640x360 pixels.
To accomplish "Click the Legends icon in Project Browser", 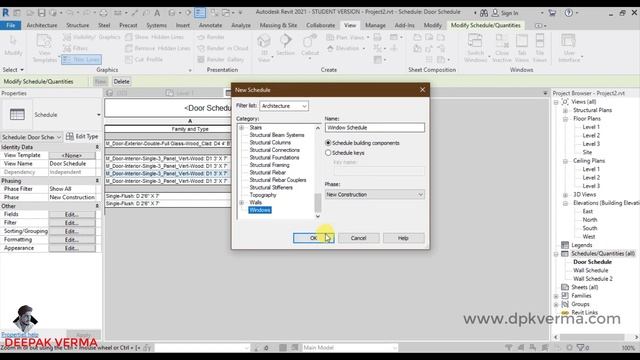I will [565, 245].
